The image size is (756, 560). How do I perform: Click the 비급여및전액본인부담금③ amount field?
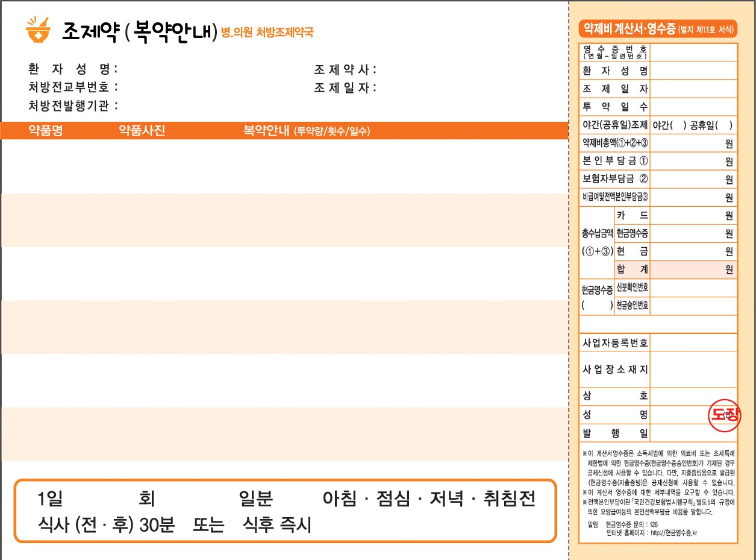point(693,197)
